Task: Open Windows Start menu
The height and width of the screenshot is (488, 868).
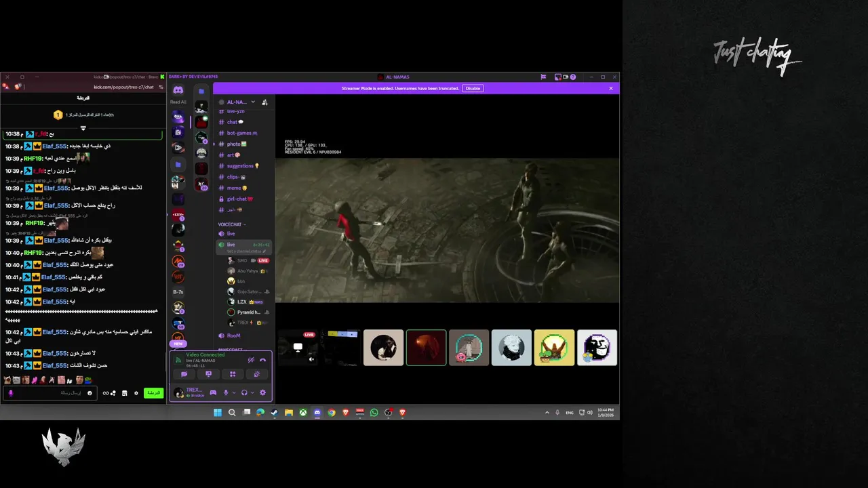Action: [218, 412]
